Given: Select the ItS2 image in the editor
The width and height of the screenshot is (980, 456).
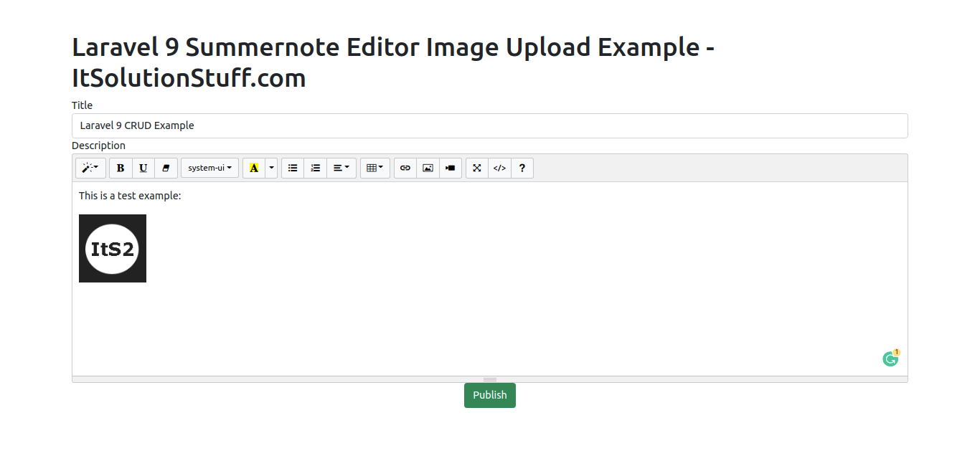Looking at the screenshot, I should (x=113, y=248).
